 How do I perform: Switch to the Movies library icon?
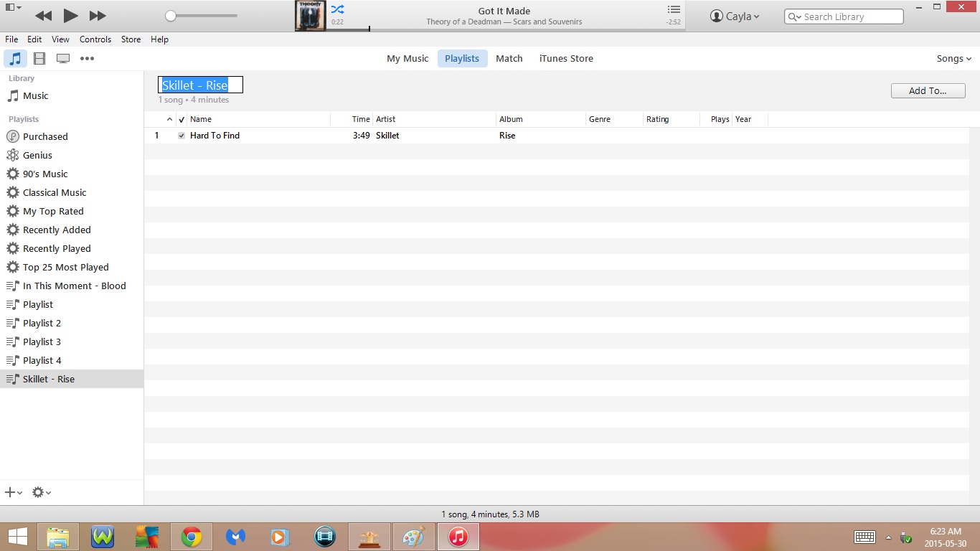(39, 59)
